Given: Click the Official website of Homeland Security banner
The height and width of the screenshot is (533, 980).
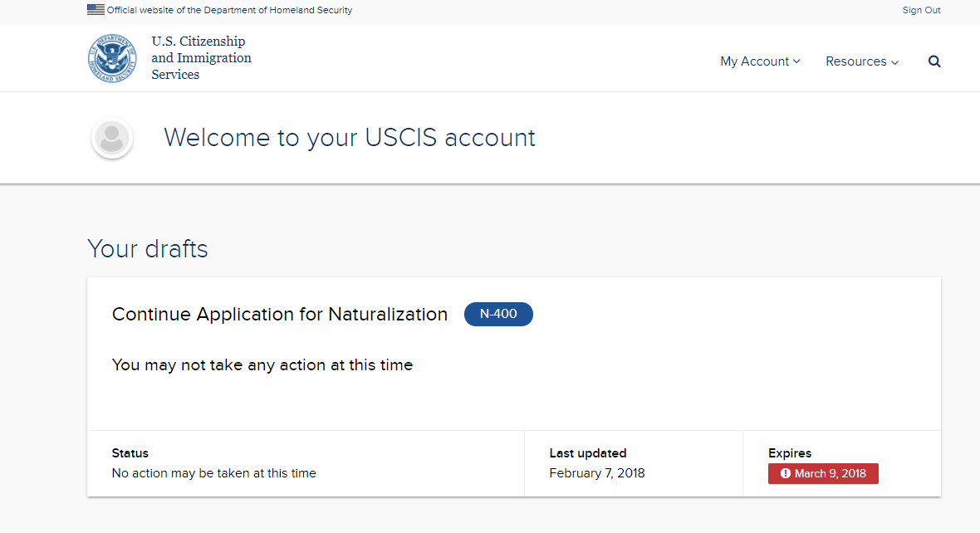Looking at the screenshot, I should tap(229, 10).
